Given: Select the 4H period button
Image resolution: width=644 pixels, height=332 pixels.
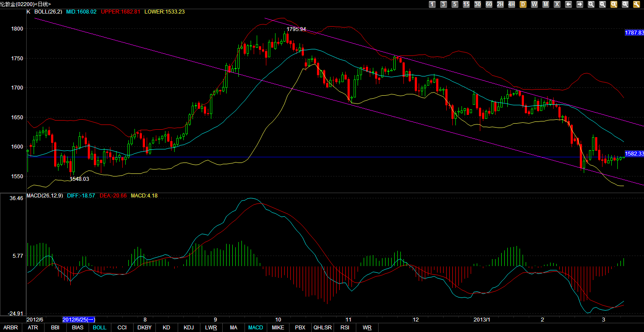Looking at the screenshot, I should click(x=512, y=4).
